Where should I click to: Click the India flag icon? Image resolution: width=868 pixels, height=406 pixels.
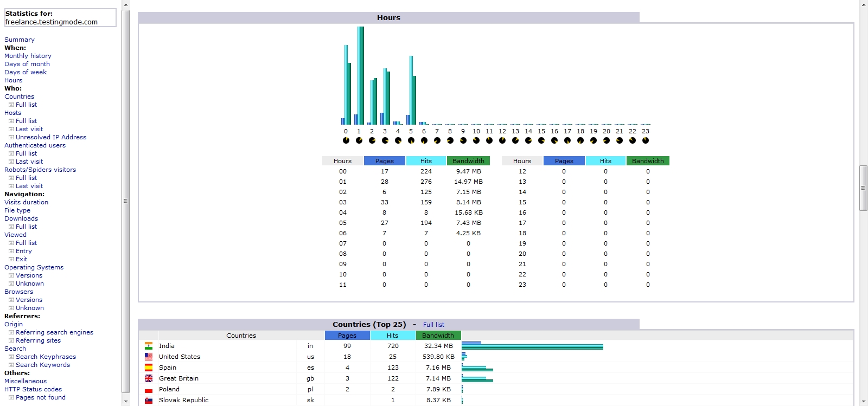[148, 346]
